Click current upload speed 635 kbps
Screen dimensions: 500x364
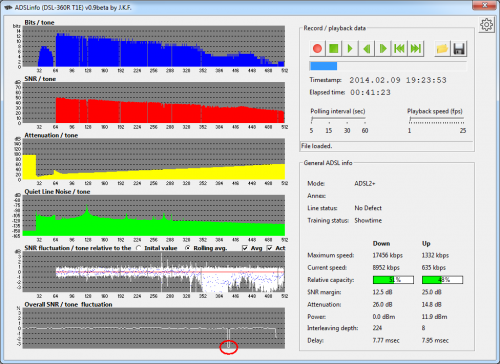(x=434, y=267)
